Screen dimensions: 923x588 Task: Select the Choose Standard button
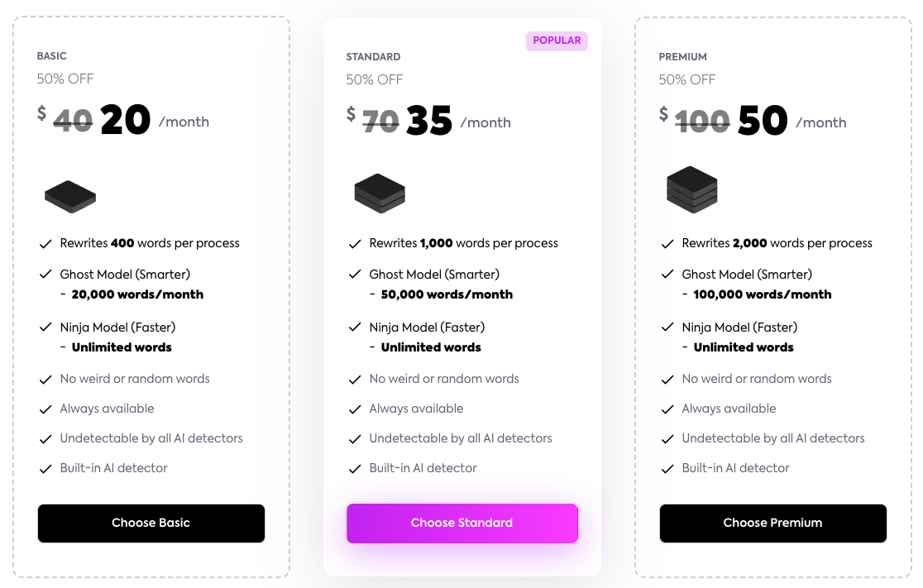pyautogui.click(x=461, y=523)
